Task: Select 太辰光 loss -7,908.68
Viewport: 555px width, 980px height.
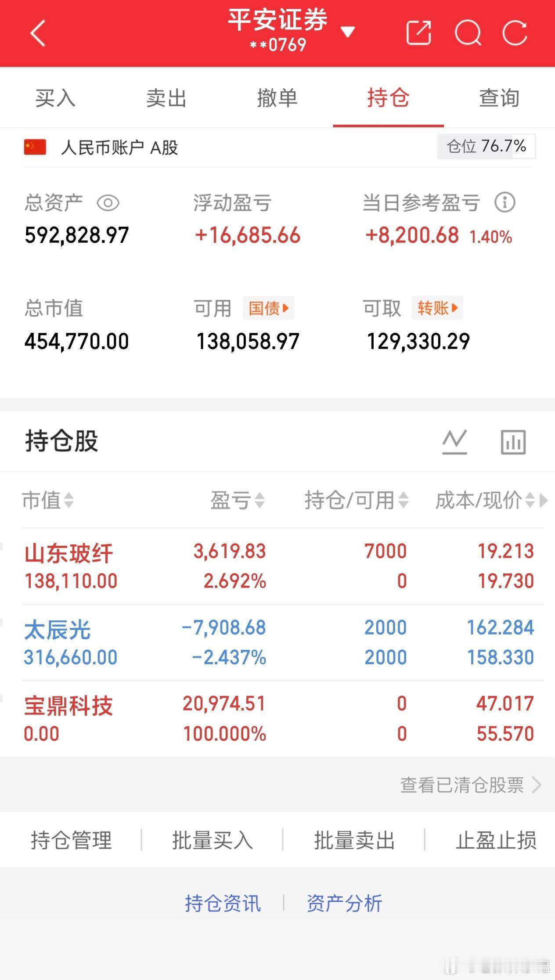Action: point(224,627)
